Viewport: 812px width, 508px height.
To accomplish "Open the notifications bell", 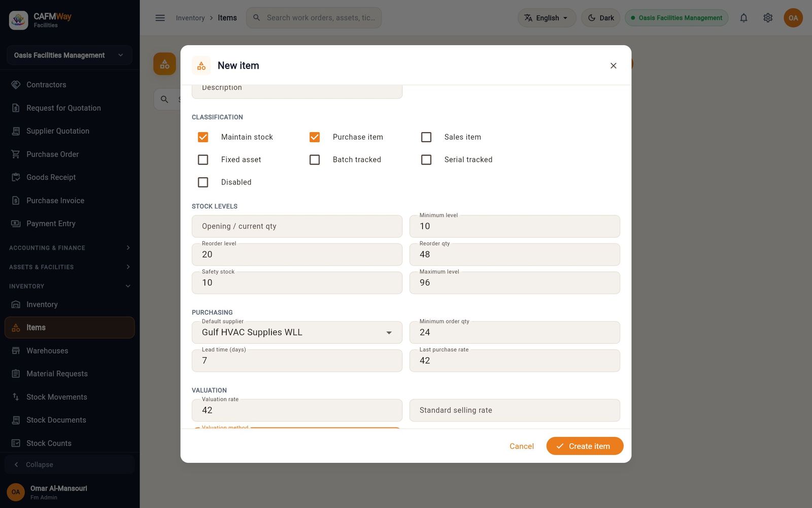I will tap(743, 18).
